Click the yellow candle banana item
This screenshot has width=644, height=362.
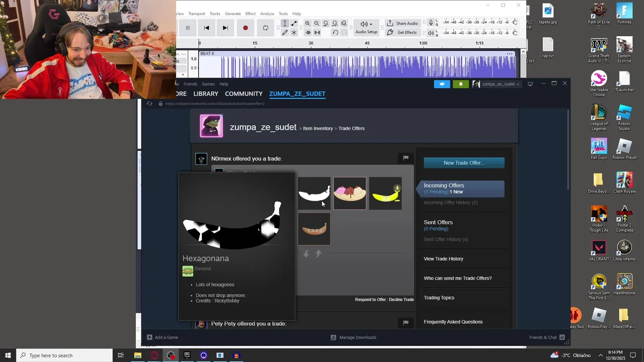coord(385,193)
